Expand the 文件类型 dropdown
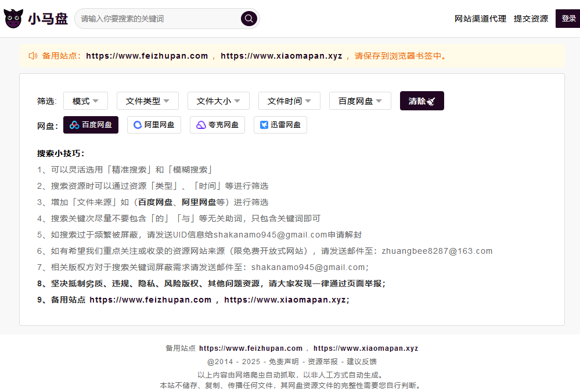The width and height of the screenshot is (580, 392). [x=147, y=101]
